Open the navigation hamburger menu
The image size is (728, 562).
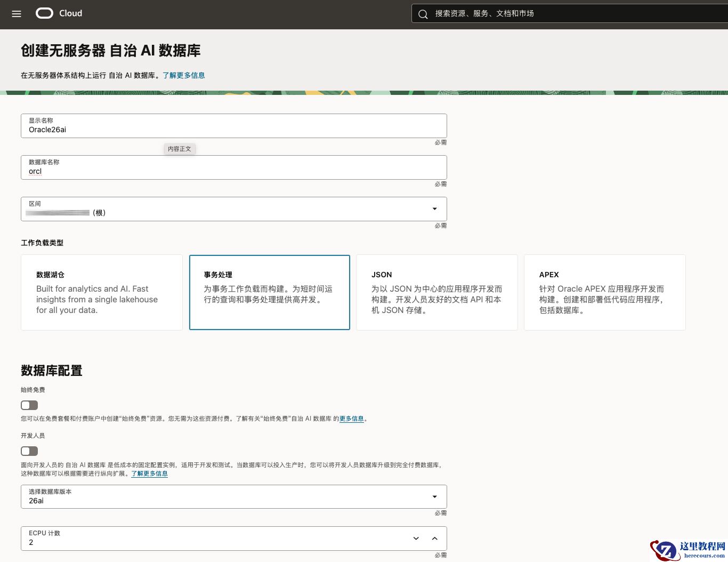pos(16,13)
